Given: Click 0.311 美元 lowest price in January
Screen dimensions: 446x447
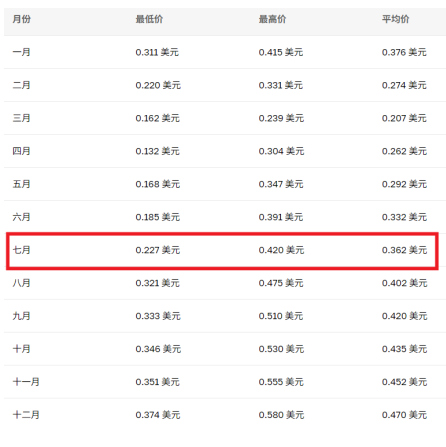Looking at the screenshot, I should pos(157,52).
